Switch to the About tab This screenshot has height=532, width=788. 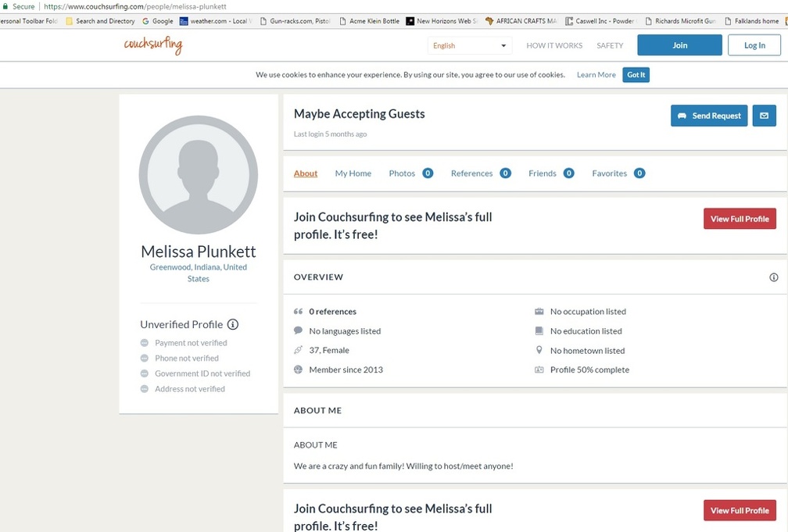pos(306,173)
